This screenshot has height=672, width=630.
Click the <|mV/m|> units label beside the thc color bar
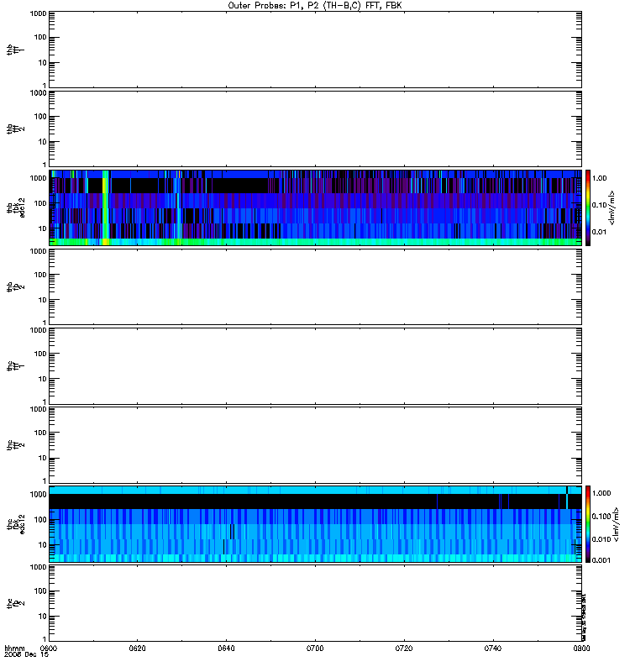[616, 524]
